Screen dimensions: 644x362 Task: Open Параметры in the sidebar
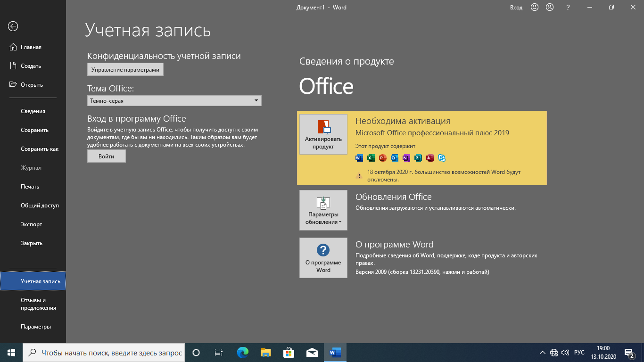pos(33,327)
